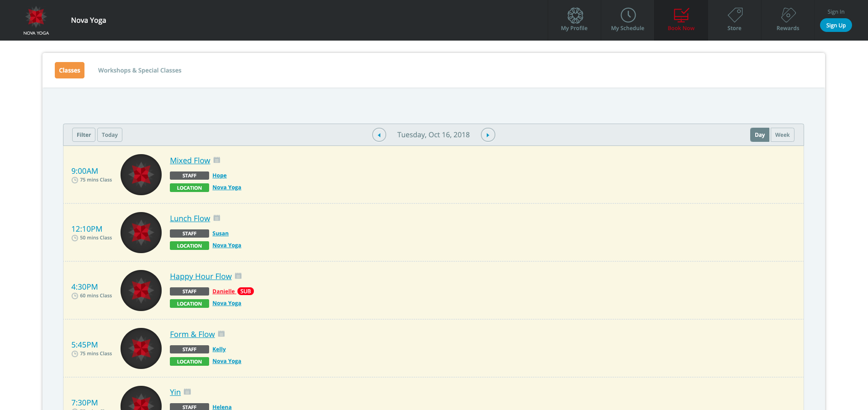
Task: Open the Yin description note icon
Action: (x=187, y=392)
